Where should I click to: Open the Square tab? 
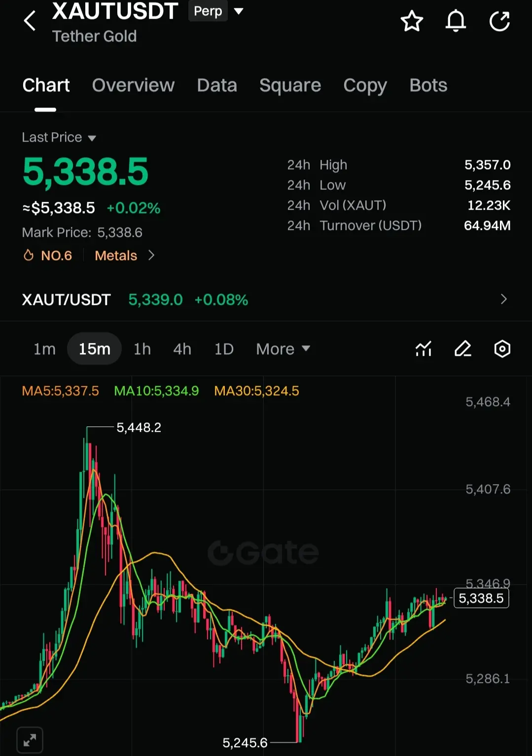(x=290, y=85)
